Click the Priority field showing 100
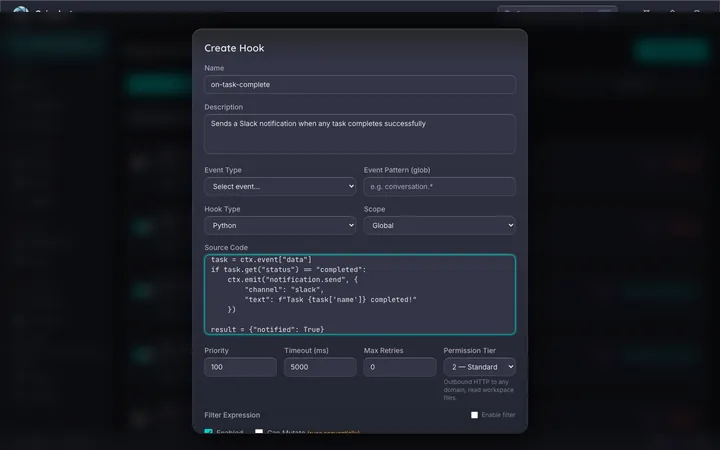Screen dimensions: 720x450 tap(240, 367)
